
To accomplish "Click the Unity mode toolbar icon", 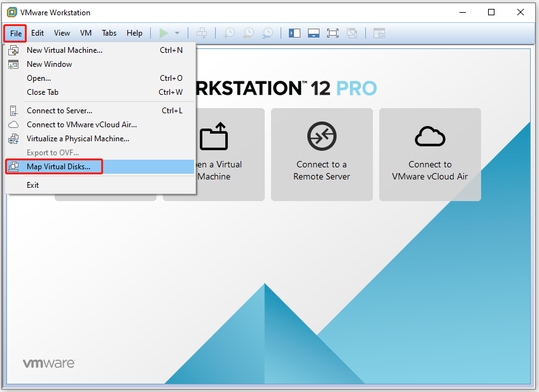I will [x=352, y=33].
